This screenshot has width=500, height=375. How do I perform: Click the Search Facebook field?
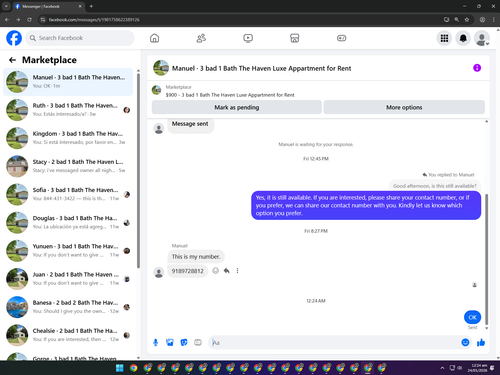[80, 38]
